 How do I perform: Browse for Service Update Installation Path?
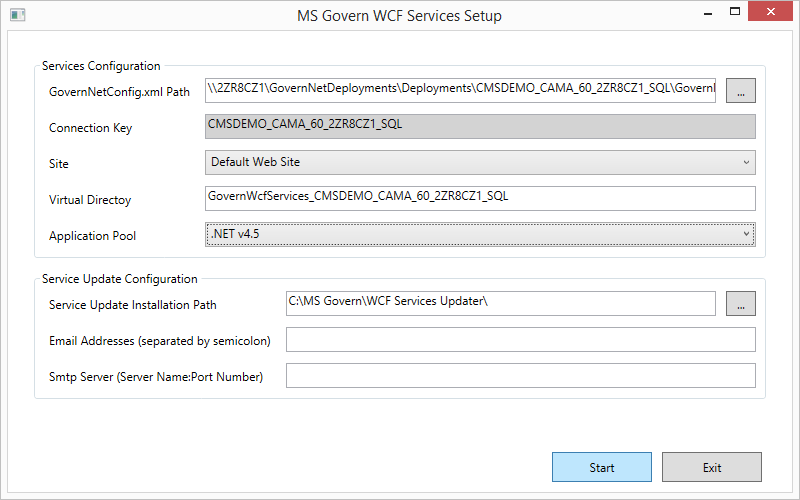740,303
